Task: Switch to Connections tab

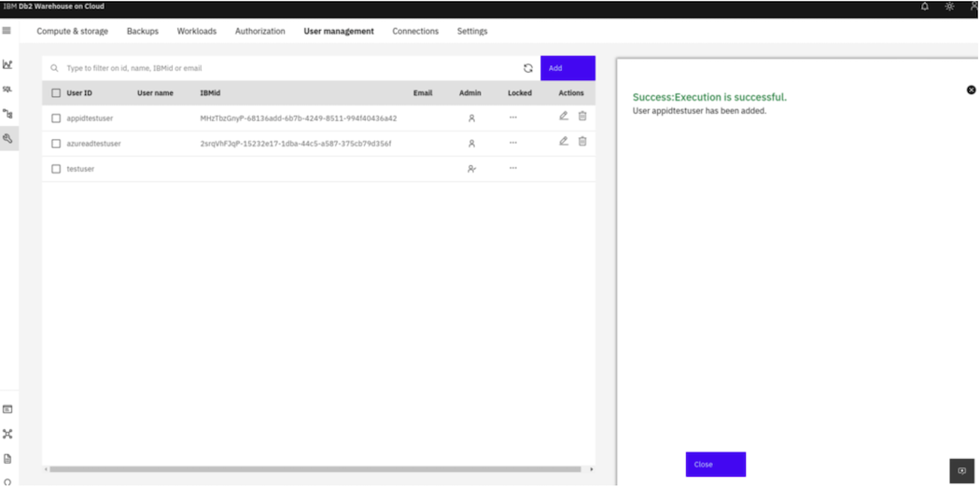Action: 415,31
